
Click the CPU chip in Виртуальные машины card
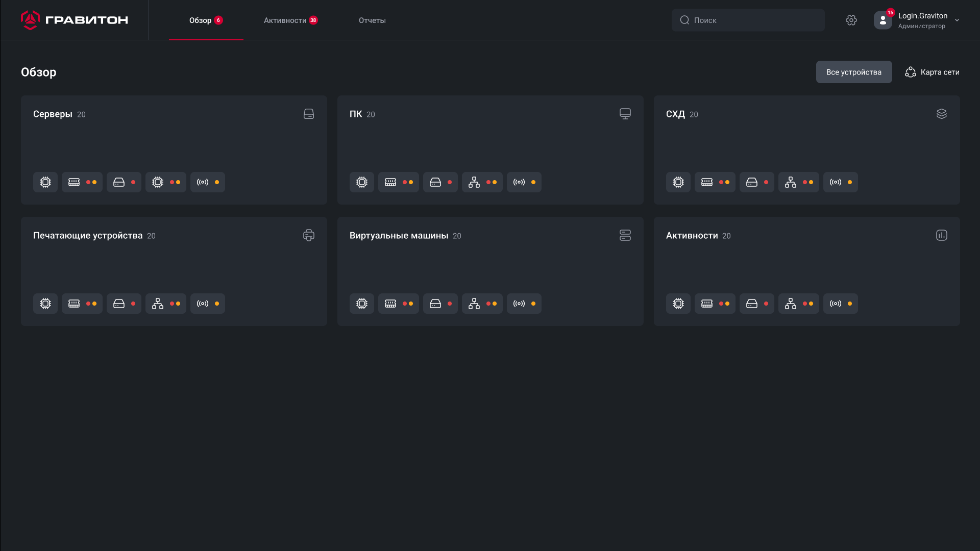[x=362, y=304]
